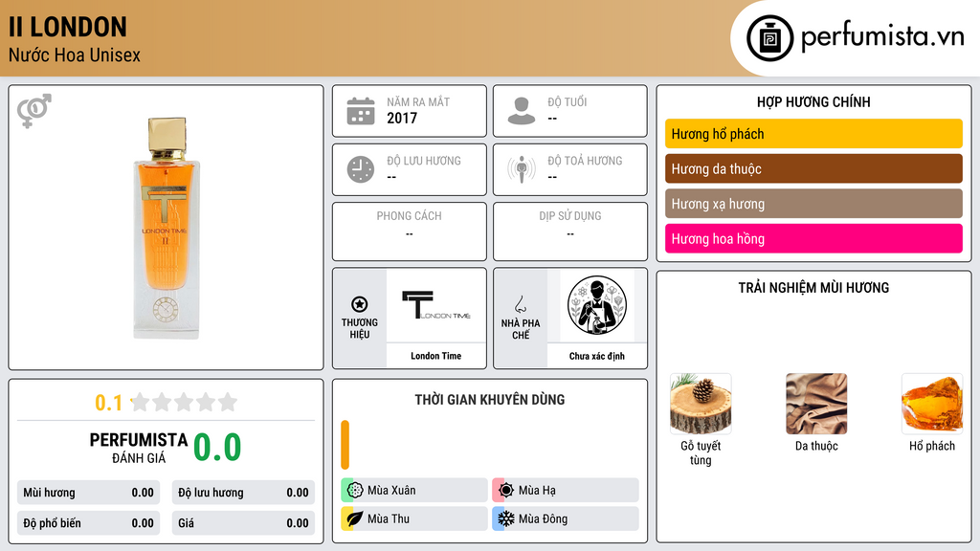
Task: Click the calendar icon beside Năm ra mắt
Action: click(361, 111)
